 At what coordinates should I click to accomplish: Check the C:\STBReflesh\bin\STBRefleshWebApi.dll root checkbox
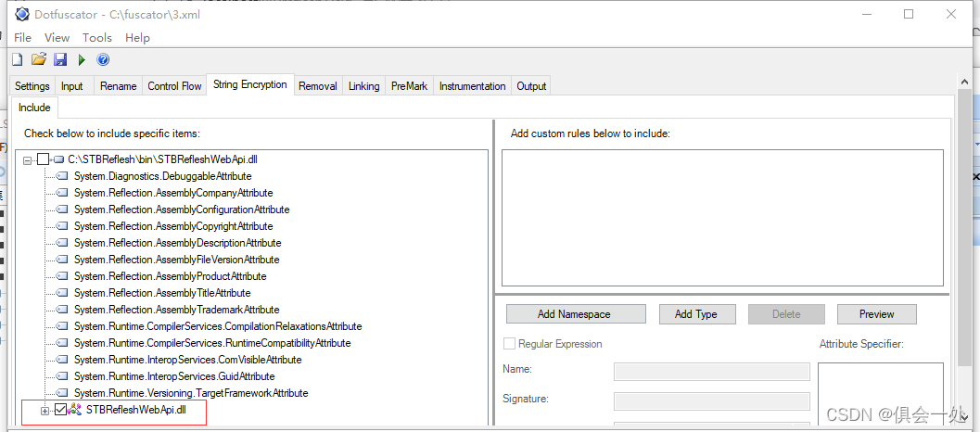pos(43,160)
